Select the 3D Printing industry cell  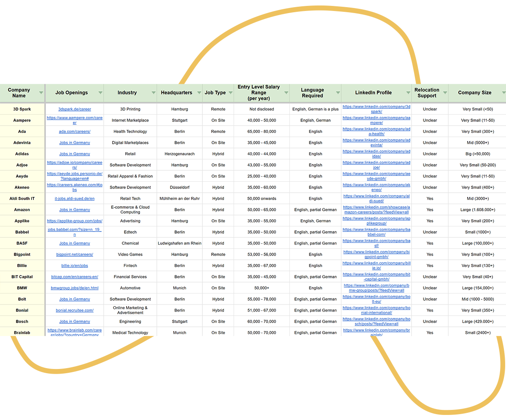130,109
